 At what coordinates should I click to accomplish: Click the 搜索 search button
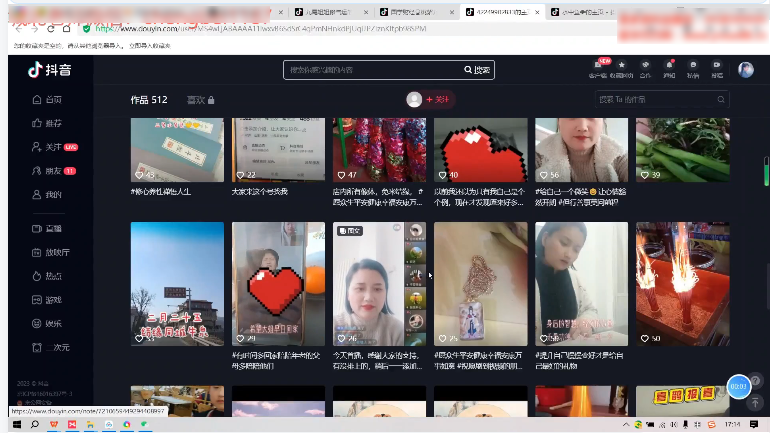[x=477, y=70]
